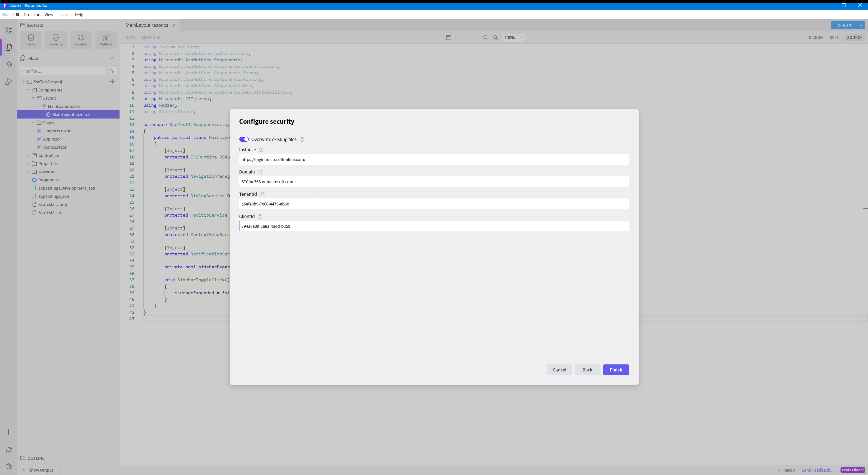Click the redo arrow icon
868x475 pixels.
[472, 38]
